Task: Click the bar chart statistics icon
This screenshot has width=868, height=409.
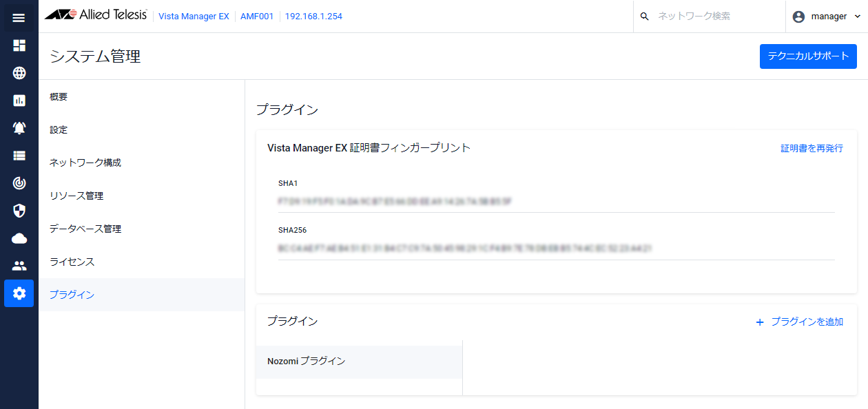Action: pos(19,100)
